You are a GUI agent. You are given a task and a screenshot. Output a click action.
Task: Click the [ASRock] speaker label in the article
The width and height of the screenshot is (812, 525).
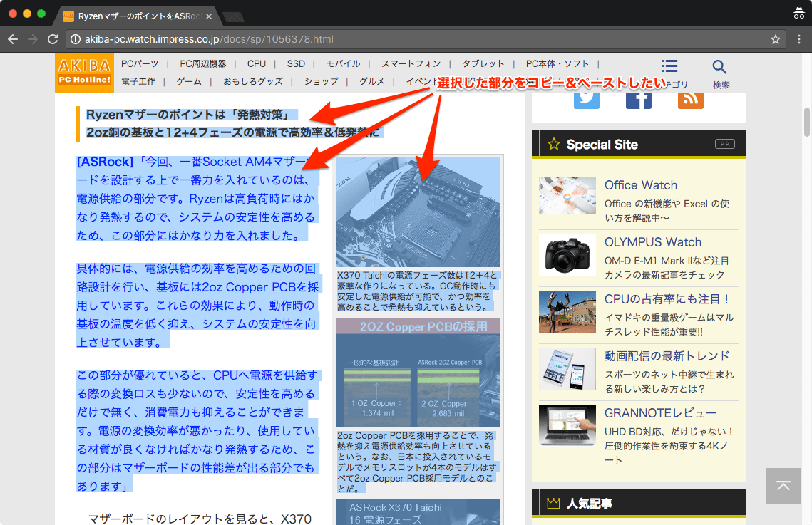coord(105,162)
